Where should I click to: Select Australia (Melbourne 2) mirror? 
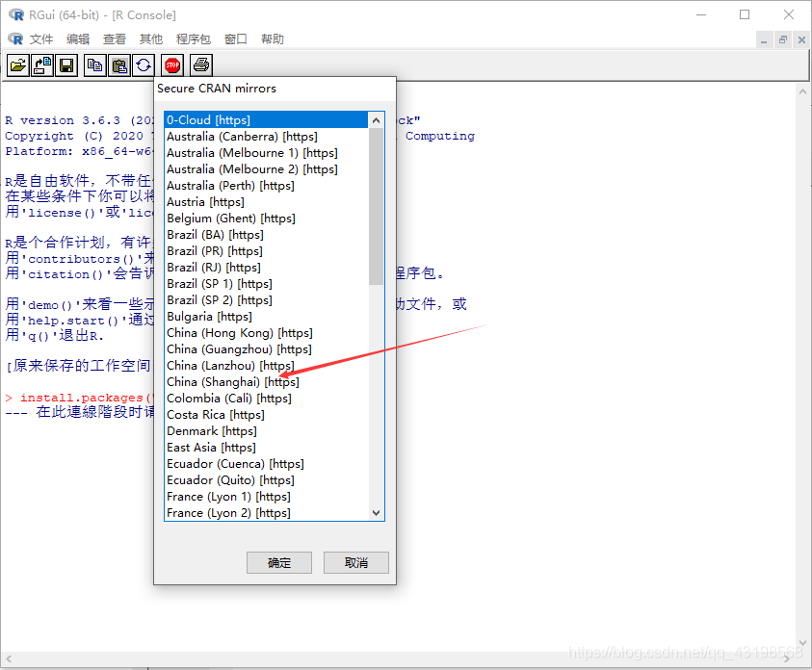(266, 169)
